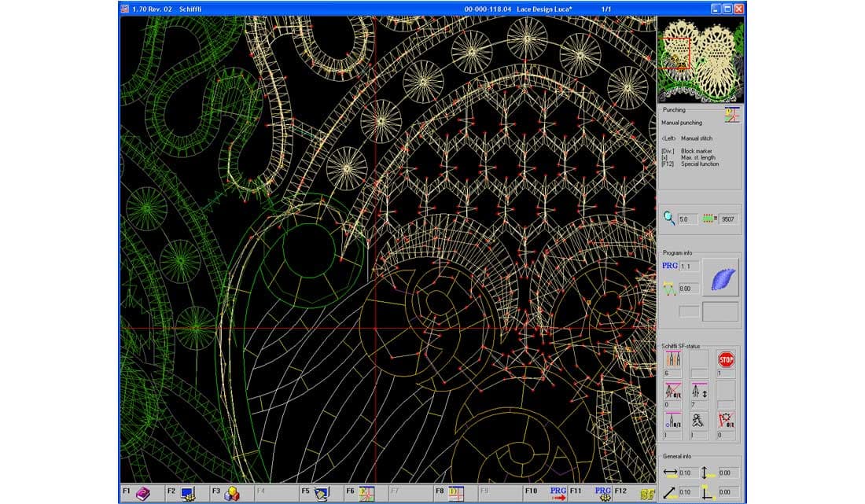The width and height of the screenshot is (865, 504).
Task: Click the vertical distance arrow icon
Action: click(707, 473)
